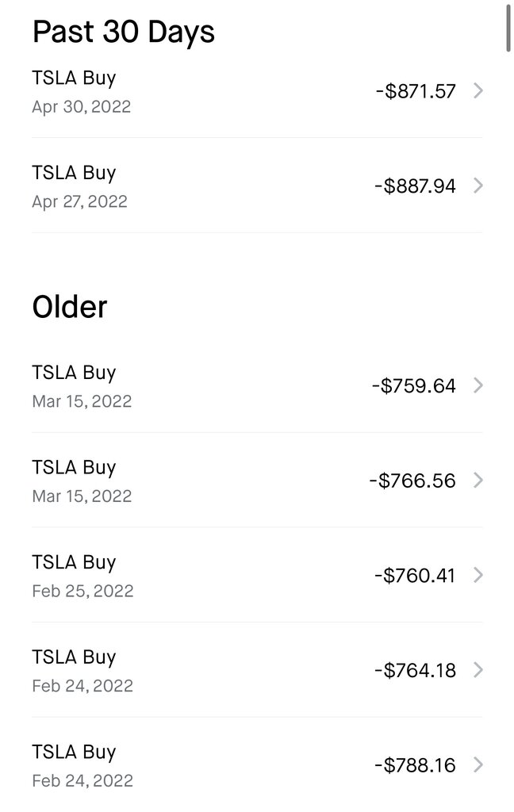Tap chevron beside the -$887.94 transaction
The image size is (514, 812).
click(x=478, y=186)
